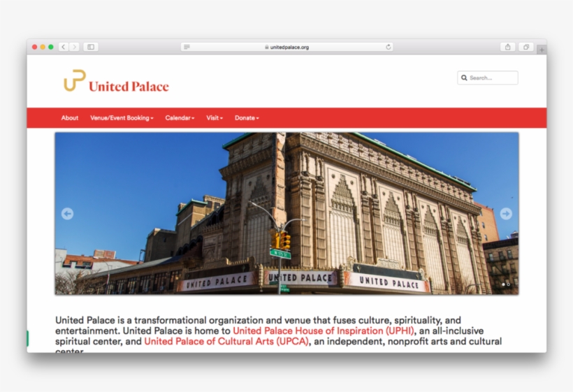Go back with Safari's back arrow
This screenshot has height=392, width=573.
(x=63, y=47)
